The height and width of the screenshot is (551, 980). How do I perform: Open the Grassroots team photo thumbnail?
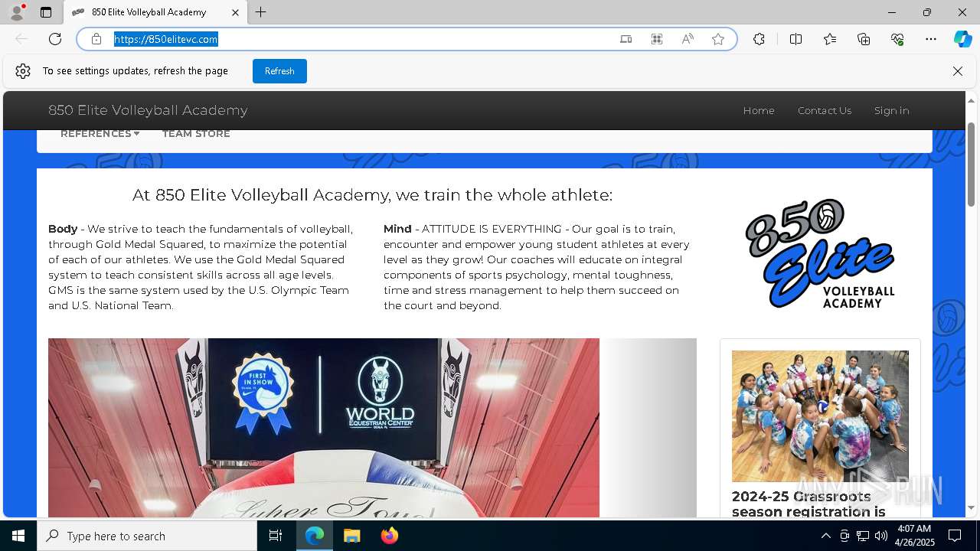pos(820,416)
